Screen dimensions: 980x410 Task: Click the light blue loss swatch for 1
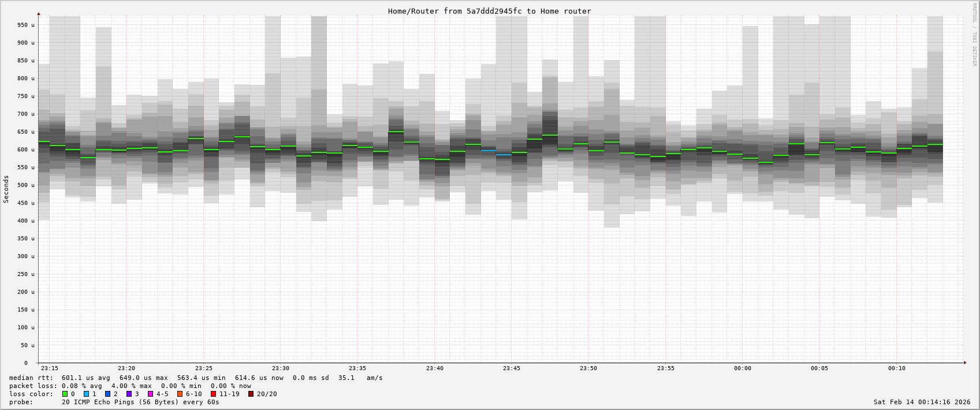pos(86,394)
